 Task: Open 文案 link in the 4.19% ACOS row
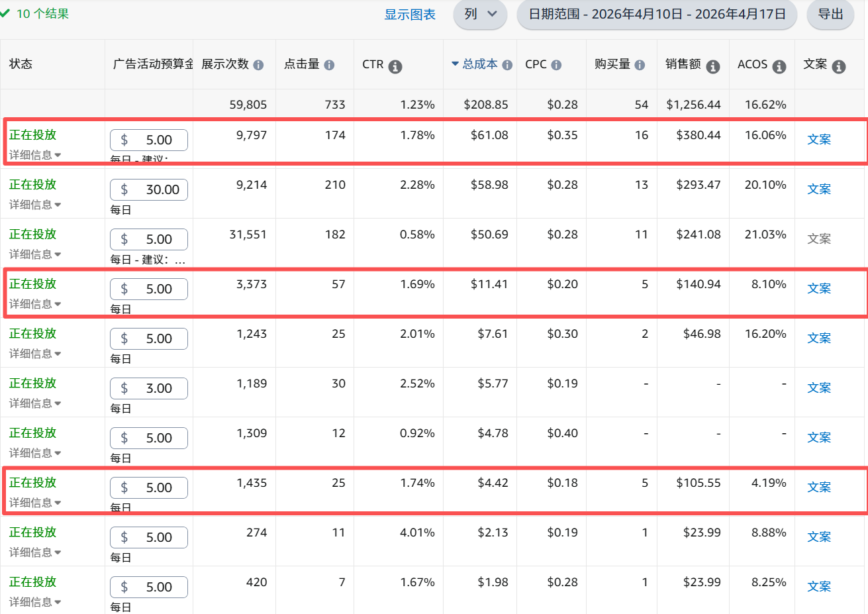pos(819,487)
